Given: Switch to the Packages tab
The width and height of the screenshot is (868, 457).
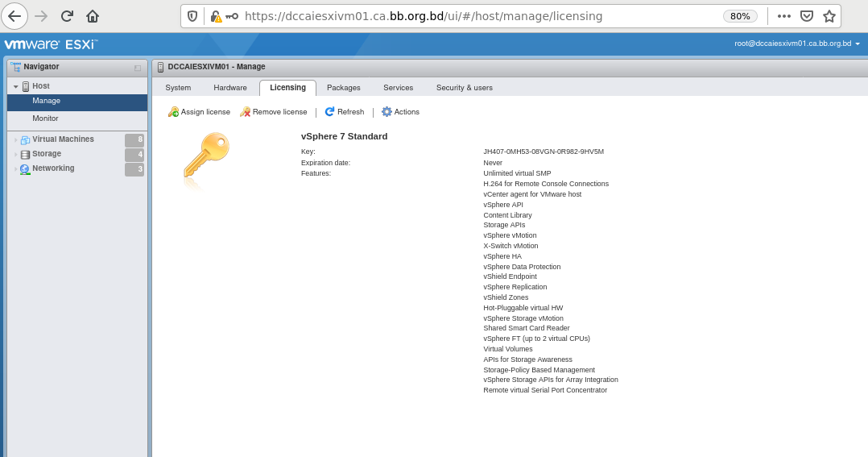Looking at the screenshot, I should 343,88.
